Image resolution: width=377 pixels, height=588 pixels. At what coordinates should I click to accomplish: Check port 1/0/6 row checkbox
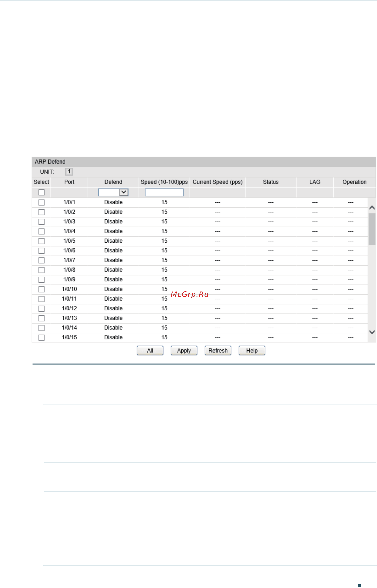42,251
